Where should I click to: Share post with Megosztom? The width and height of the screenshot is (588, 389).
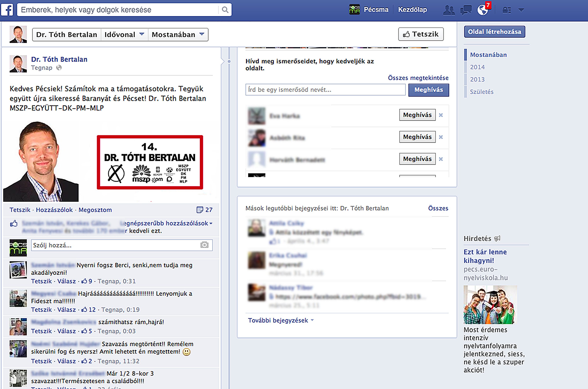95,210
